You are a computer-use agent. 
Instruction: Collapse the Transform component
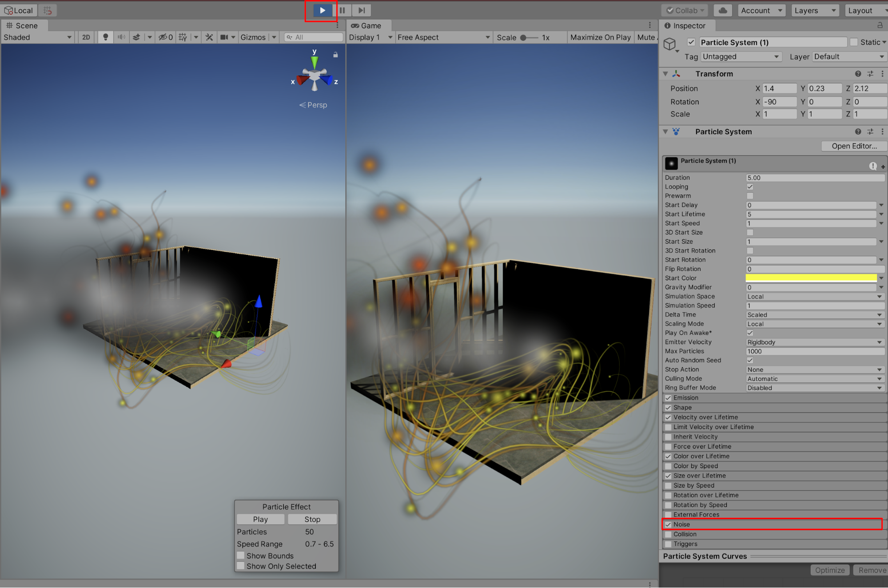[665, 74]
